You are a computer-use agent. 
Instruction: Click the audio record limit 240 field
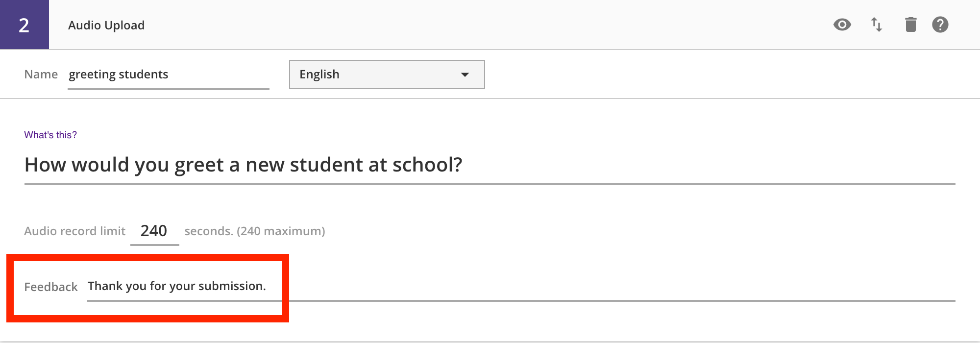pos(154,231)
